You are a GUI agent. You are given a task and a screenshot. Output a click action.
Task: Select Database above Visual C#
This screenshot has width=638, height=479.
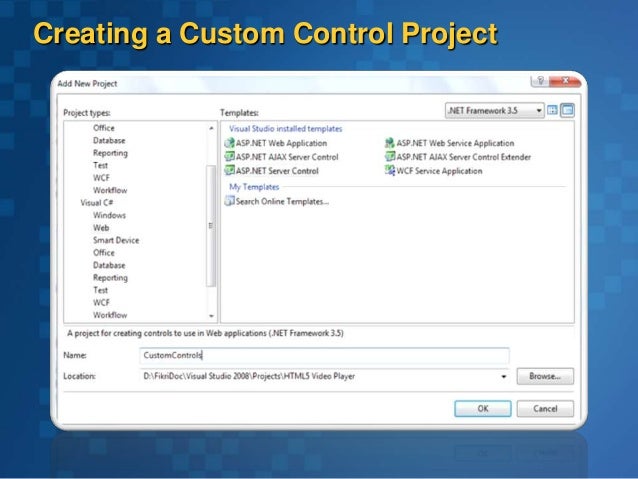tap(109, 140)
